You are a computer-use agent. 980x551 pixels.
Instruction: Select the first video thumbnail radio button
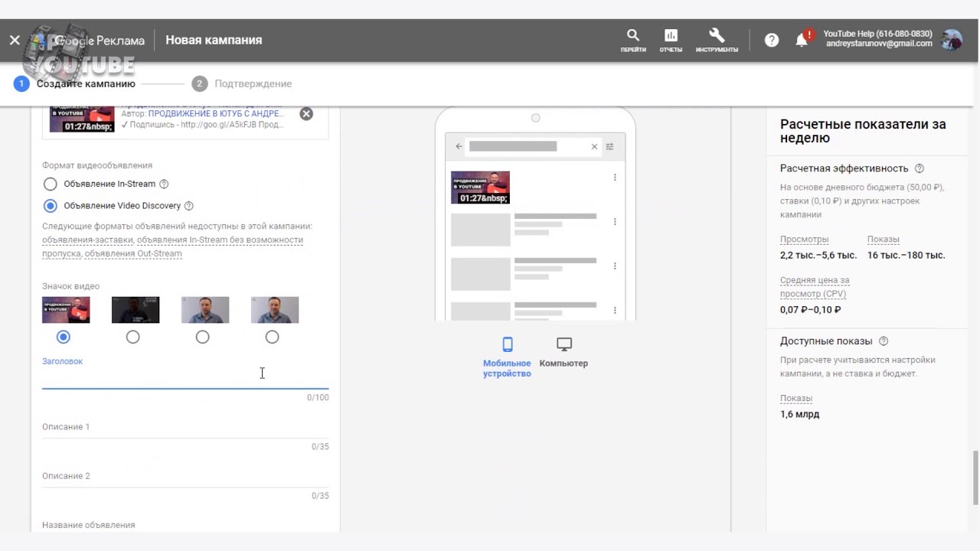click(64, 337)
